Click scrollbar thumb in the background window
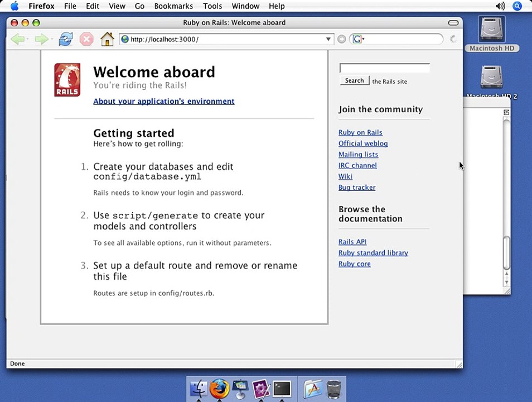Screen dimensions: 532x402 506,252
